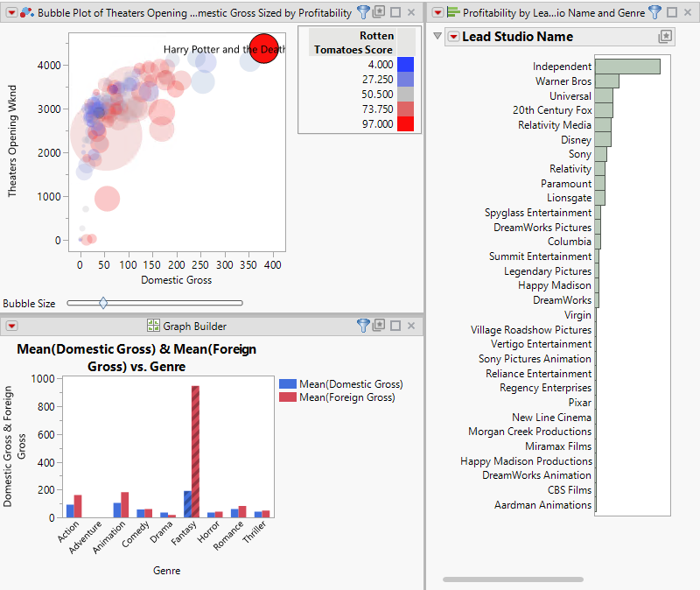Click the save-to-project icon beside Lead Studio Name

tap(665, 37)
